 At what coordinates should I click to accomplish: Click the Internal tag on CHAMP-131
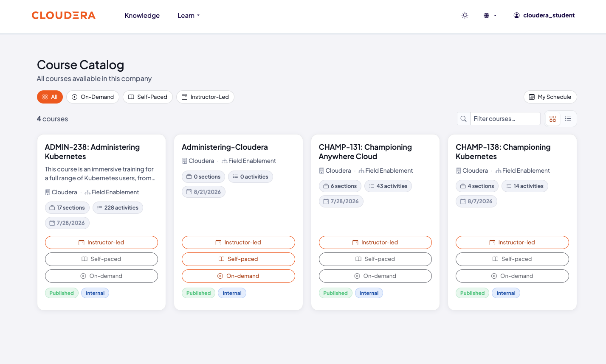click(369, 293)
